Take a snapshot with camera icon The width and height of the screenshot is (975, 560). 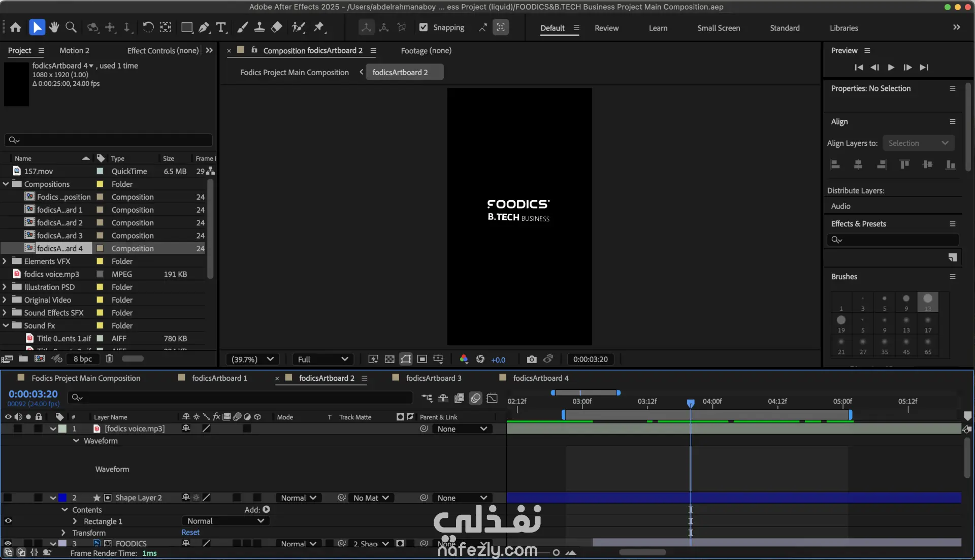[x=531, y=359]
